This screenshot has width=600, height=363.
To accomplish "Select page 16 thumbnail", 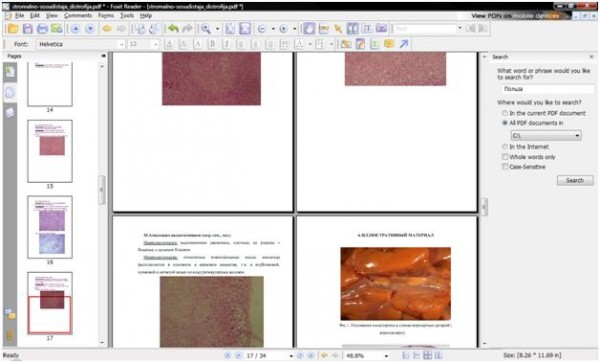I will [x=50, y=227].
